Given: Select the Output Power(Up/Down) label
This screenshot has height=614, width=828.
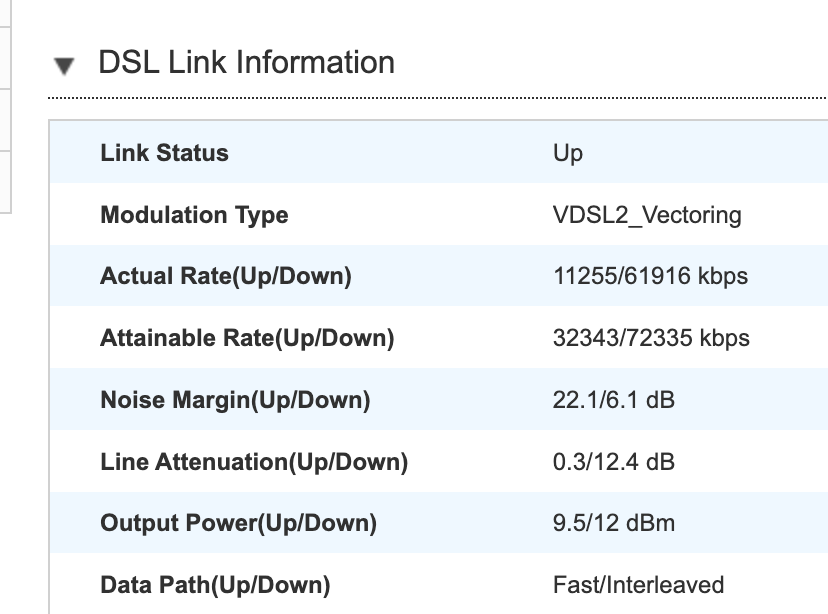Looking at the screenshot, I should pos(238,523).
